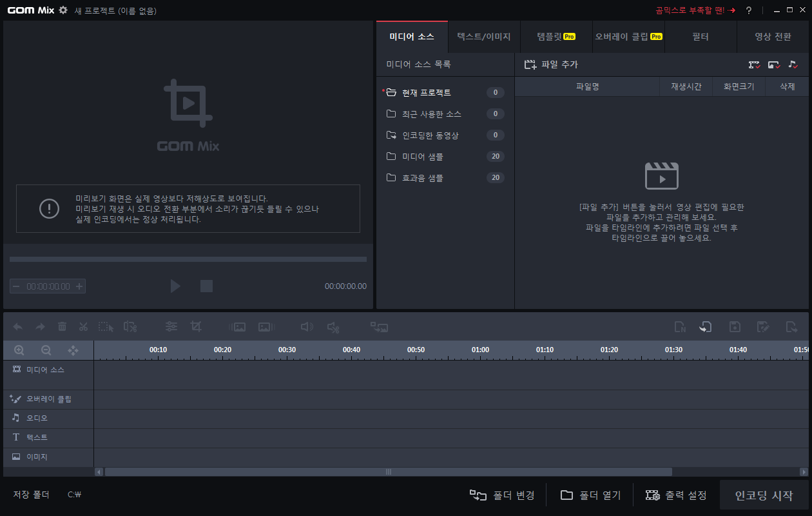The height and width of the screenshot is (516, 812).
Task: Click the open project icon with arrow
Action: tap(706, 327)
